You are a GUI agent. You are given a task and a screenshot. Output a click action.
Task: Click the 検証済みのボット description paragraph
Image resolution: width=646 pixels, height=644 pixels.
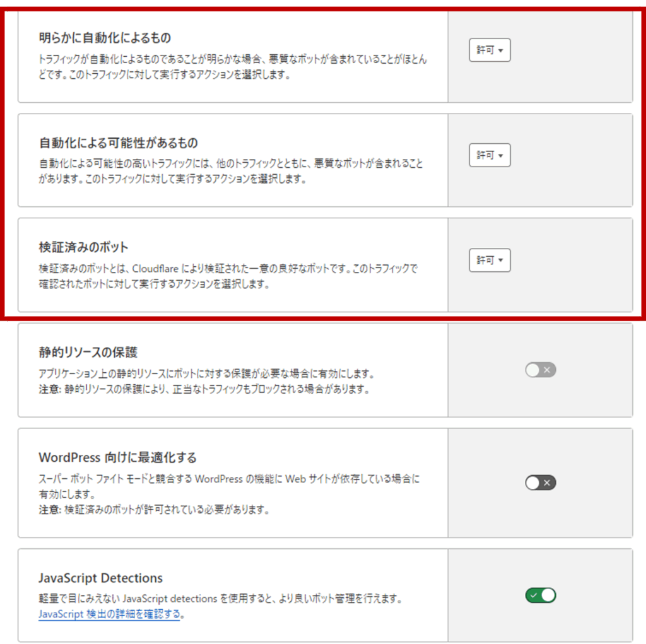(x=227, y=276)
